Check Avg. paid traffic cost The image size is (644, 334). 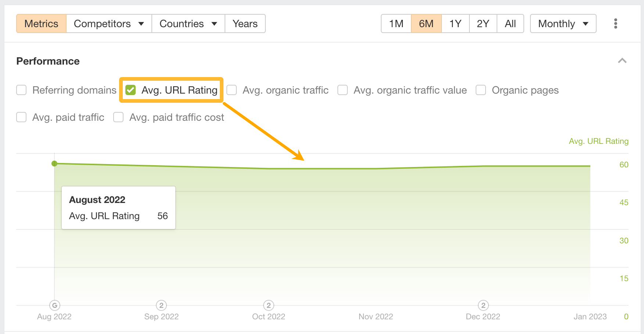118,117
